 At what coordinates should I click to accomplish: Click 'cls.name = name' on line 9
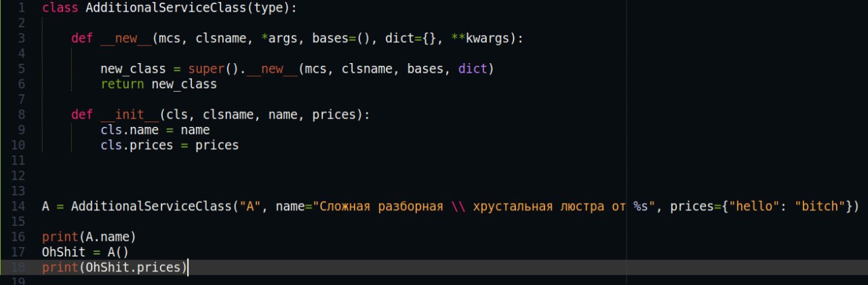[155, 130]
